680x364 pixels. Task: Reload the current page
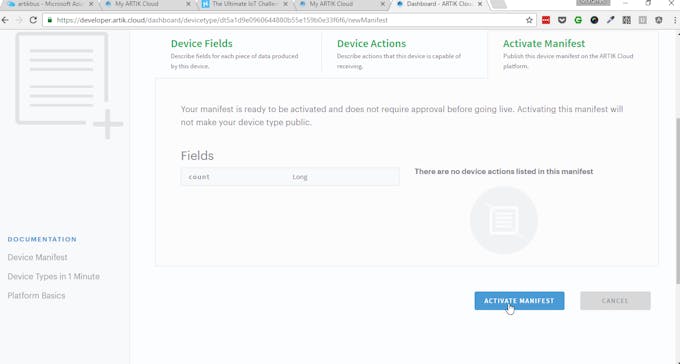[x=33, y=20]
